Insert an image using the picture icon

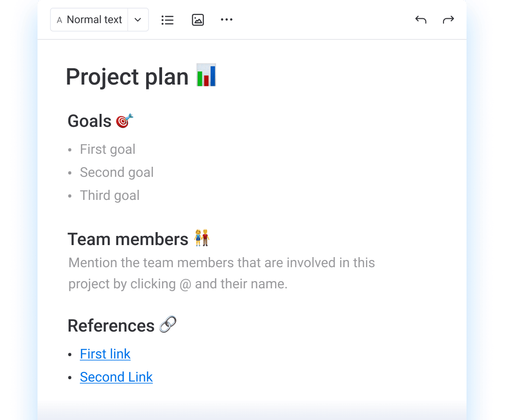[x=198, y=20]
